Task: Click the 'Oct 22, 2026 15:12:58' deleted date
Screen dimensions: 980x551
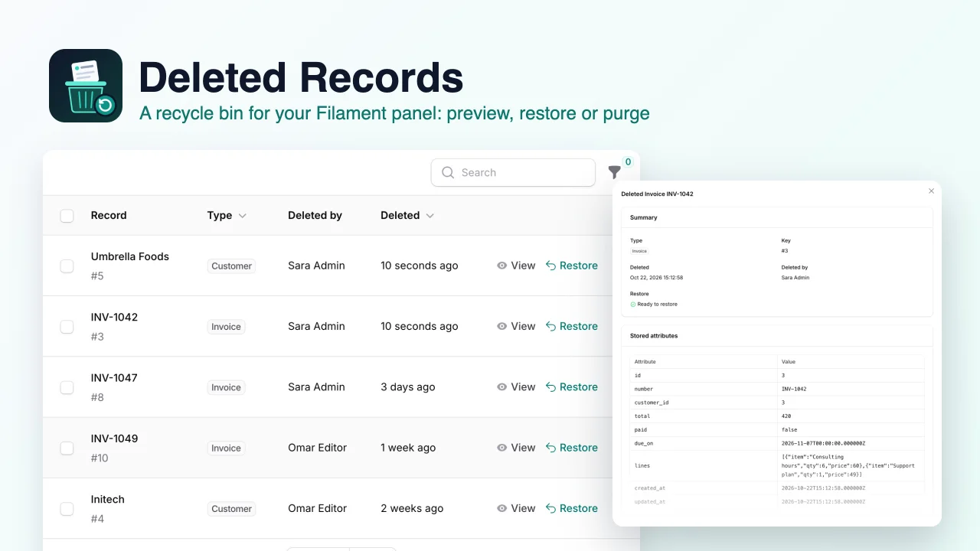Action: point(656,278)
